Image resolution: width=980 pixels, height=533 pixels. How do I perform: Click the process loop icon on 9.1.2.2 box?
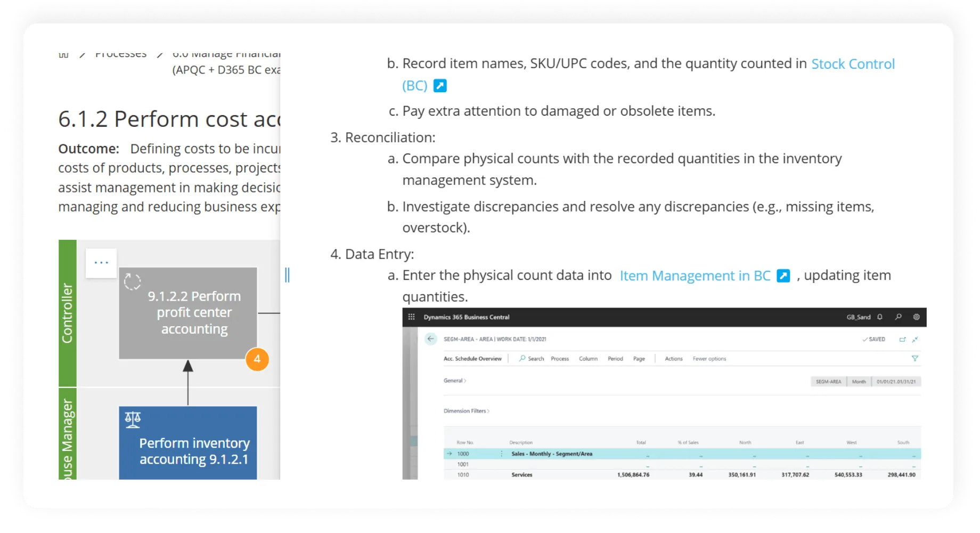(x=132, y=281)
